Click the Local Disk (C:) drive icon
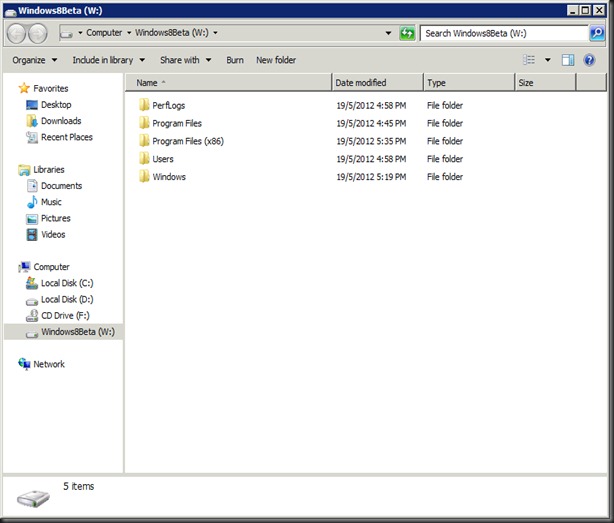 (32, 283)
